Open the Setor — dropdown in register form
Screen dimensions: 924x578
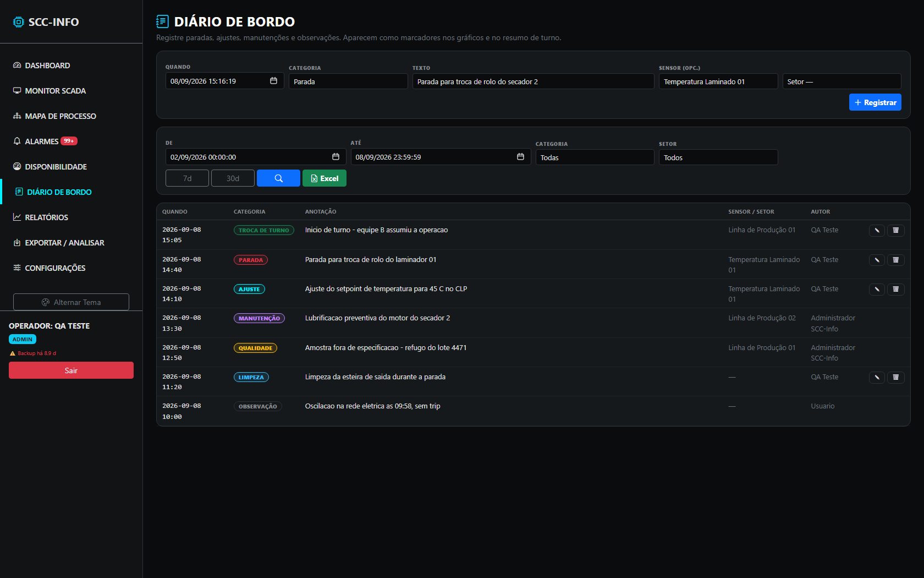coord(842,81)
